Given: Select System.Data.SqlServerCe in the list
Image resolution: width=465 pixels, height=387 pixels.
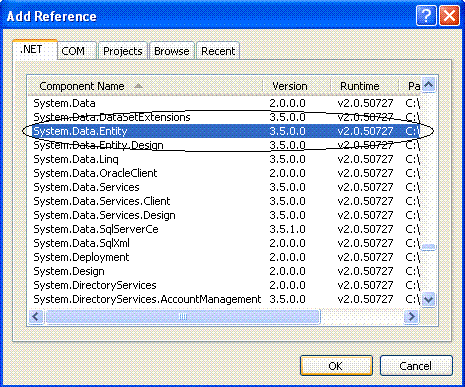Looking at the screenshot, I should pyautogui.click(x=224, y=229).
